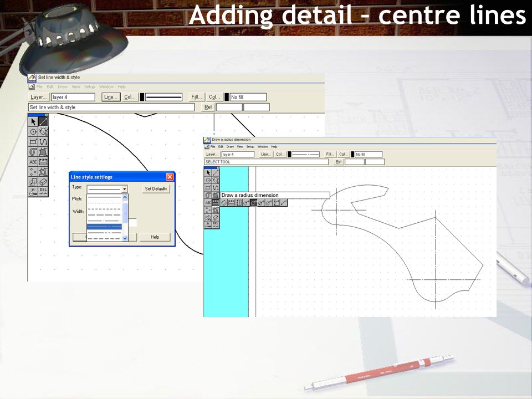532x399 pixels.
Task: Click the line colour swatch in the radius dimension window
Action: tap(289, 155)
